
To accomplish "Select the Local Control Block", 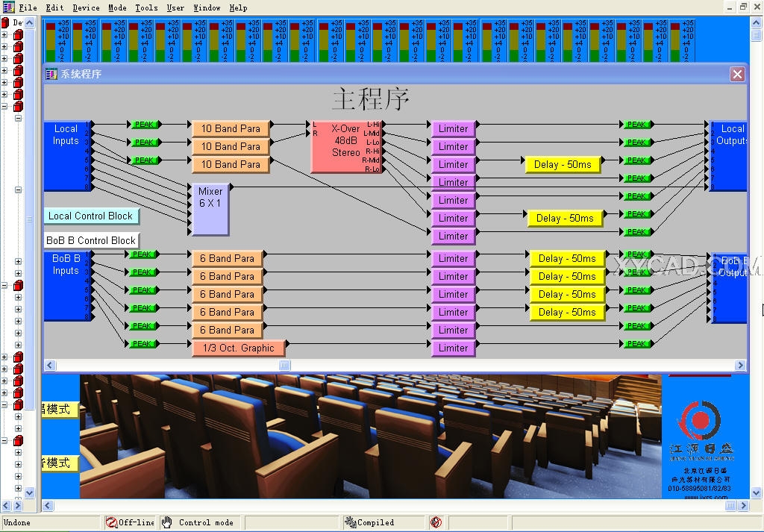I will tap(91, 216).
